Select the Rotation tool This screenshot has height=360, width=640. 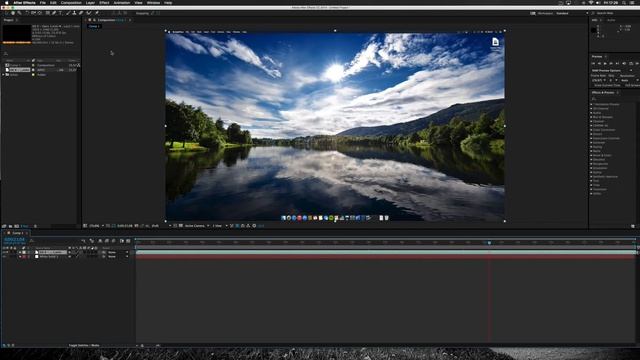pos(27,13)
